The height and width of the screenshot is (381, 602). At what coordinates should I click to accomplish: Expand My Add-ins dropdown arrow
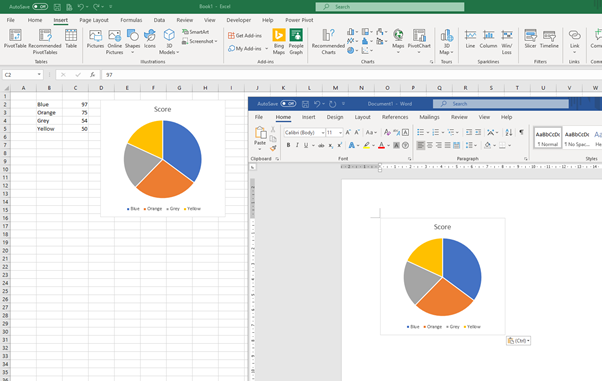pos(266,49)
